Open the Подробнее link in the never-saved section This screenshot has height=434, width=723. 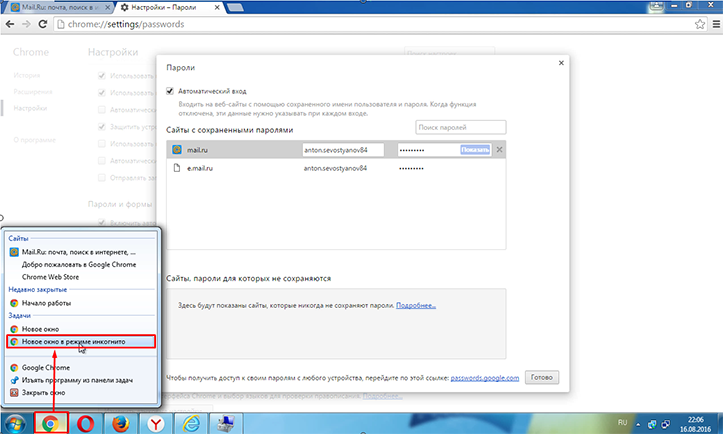(x=415, y=305)
